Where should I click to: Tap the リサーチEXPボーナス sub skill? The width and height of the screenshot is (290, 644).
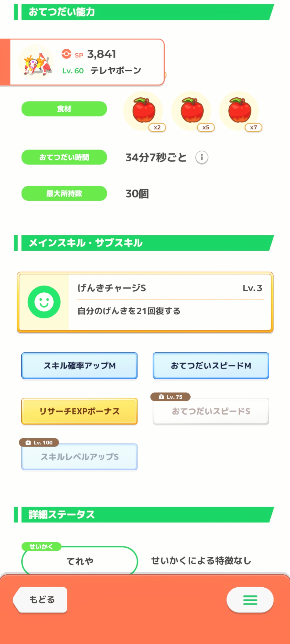[x=79, y=411]
